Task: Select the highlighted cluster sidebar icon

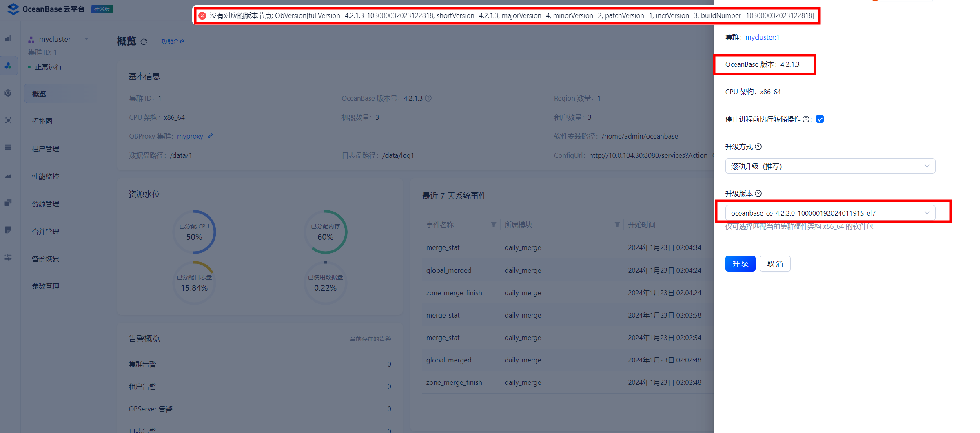Action: (x=8, y=66)
